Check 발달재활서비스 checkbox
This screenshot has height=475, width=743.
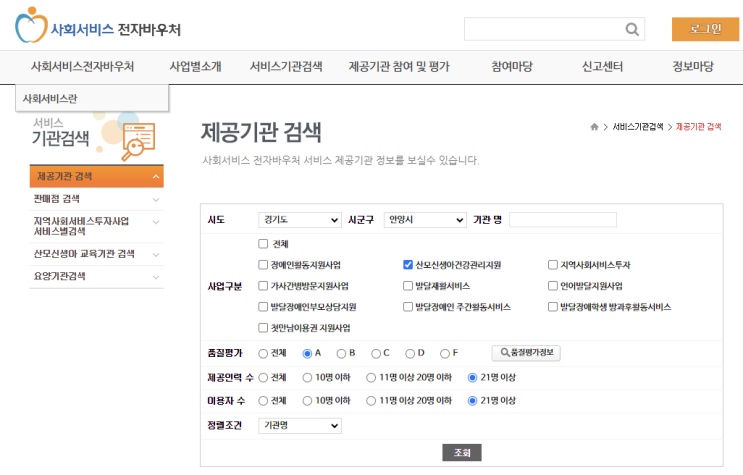coord(408,285)
